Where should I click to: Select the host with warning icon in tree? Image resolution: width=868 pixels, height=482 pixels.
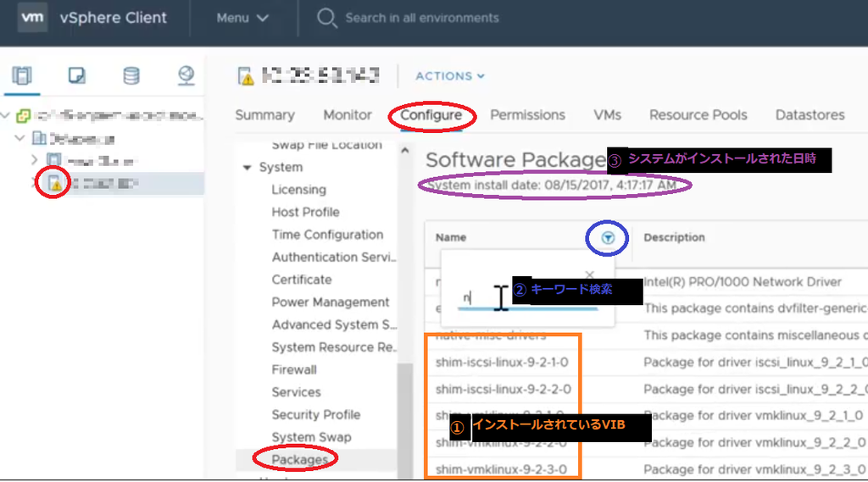(55, 183)
